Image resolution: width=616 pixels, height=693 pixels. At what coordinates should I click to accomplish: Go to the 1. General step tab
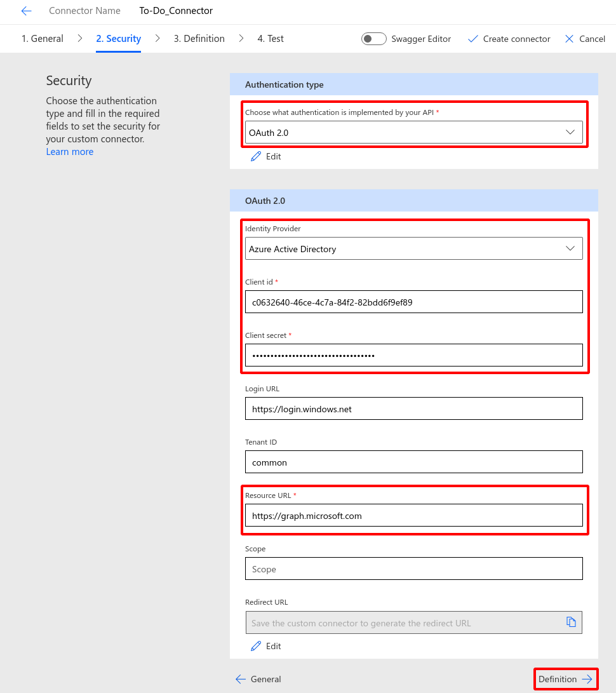pos(43,39)
